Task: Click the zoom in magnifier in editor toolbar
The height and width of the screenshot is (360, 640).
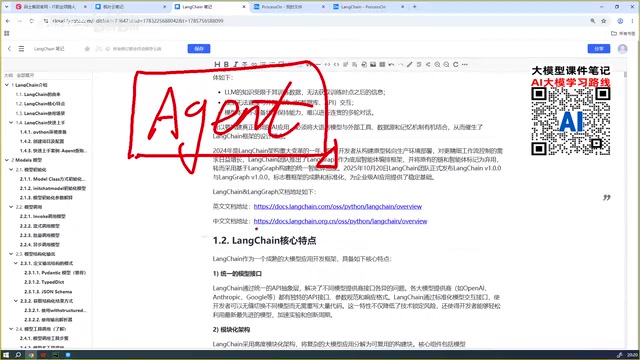Action: pyautogui.click(x=437, y=64)
